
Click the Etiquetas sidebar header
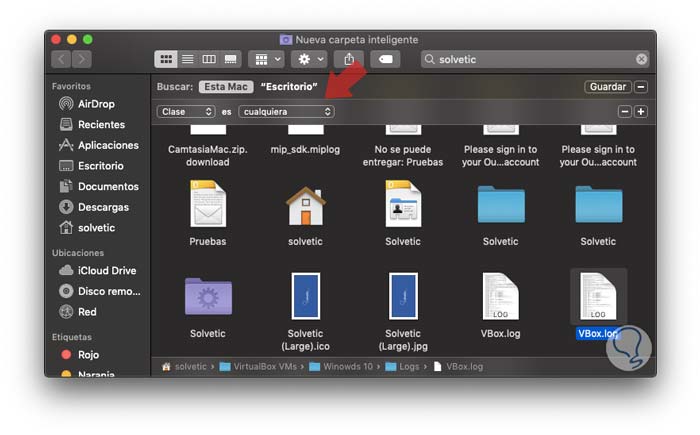click(x=71, y=337)
